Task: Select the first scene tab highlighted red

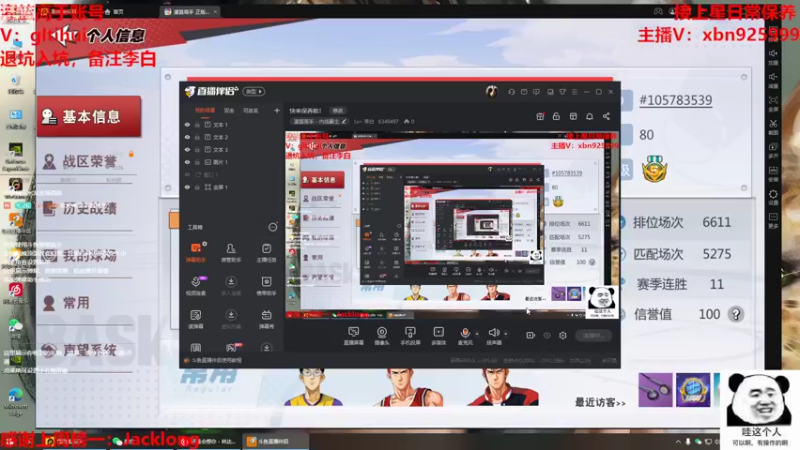Action: 205,110
